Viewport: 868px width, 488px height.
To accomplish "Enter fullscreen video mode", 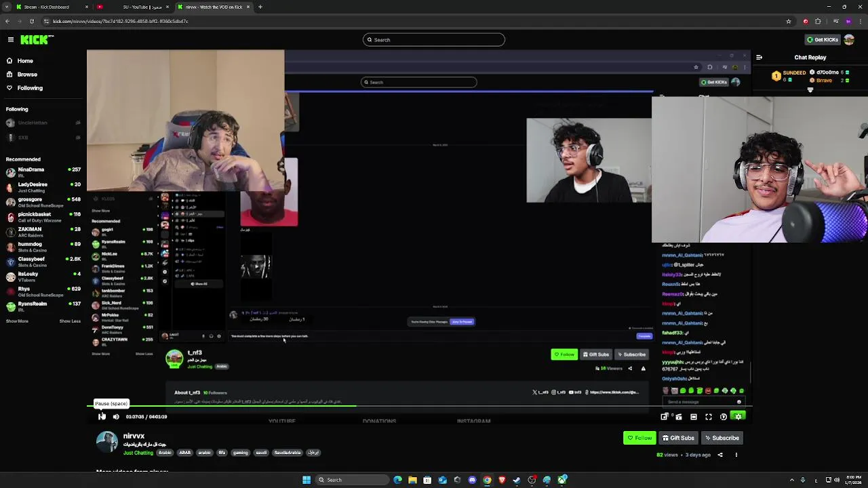I will tap(709, 417).
